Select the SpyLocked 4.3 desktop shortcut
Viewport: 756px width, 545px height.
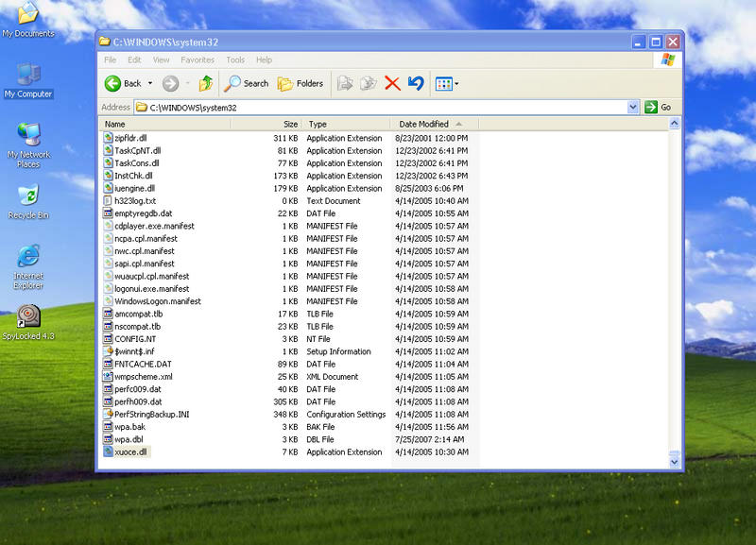(x=28, y=323)
